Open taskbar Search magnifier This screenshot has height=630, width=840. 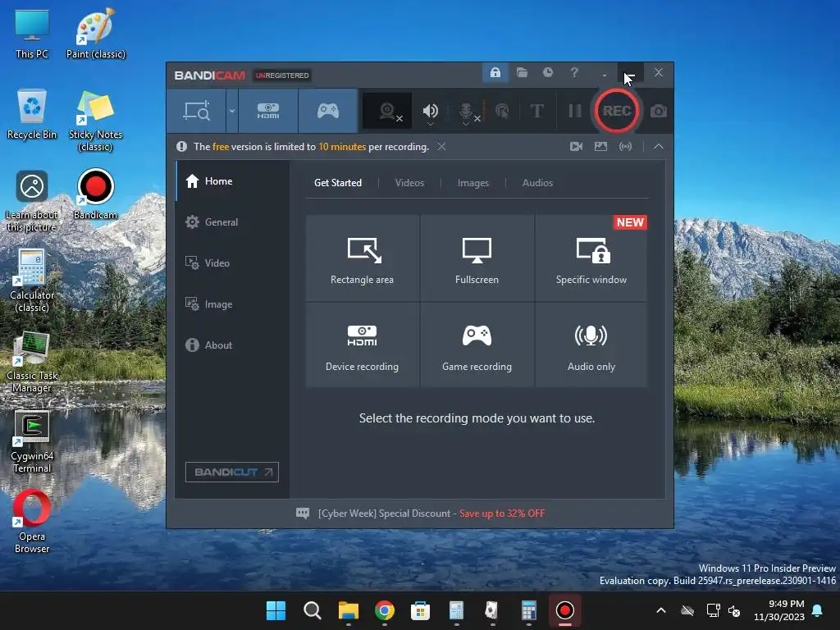312,610
